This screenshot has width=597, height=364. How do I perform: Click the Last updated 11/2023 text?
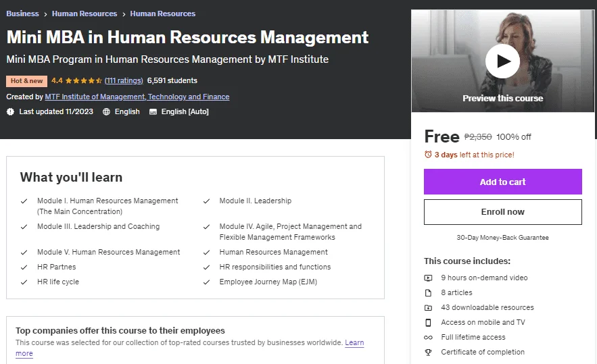pyautogui.click(x=56, y=111)
